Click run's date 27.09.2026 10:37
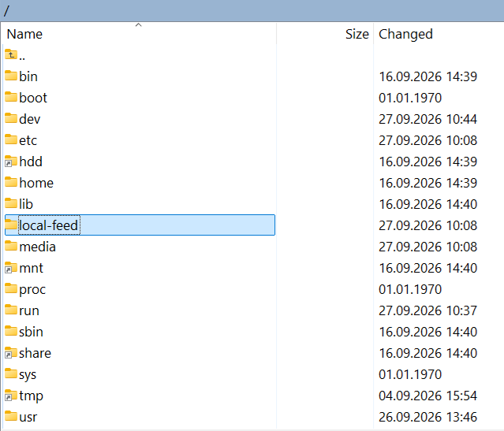The height and width of the screenshot is (431, 504). point(427,310)
